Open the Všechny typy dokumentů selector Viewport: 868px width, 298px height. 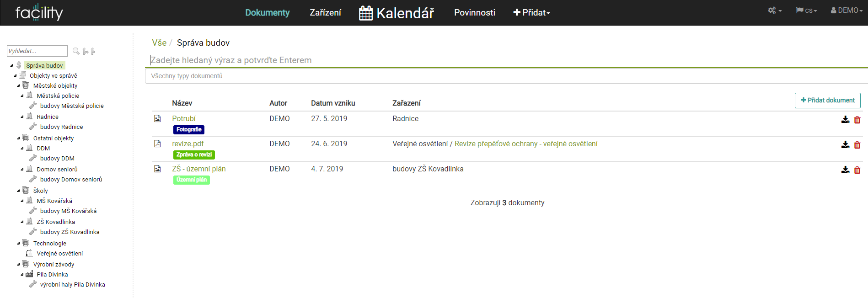click(x=506, y=76)
